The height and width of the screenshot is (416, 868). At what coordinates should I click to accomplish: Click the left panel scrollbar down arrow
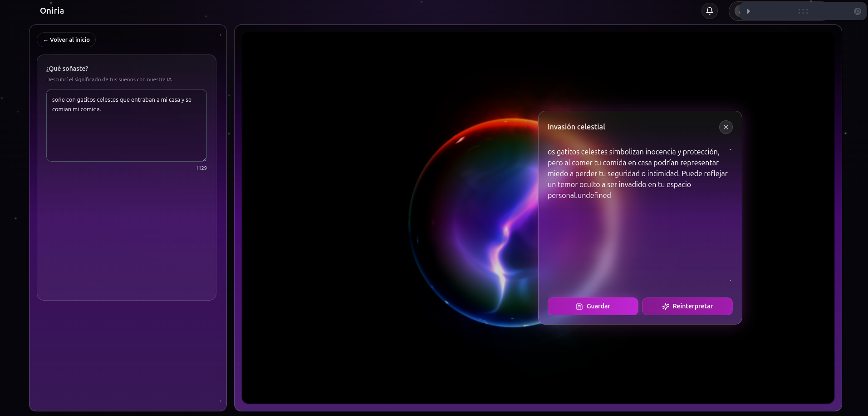click(221, 401)
